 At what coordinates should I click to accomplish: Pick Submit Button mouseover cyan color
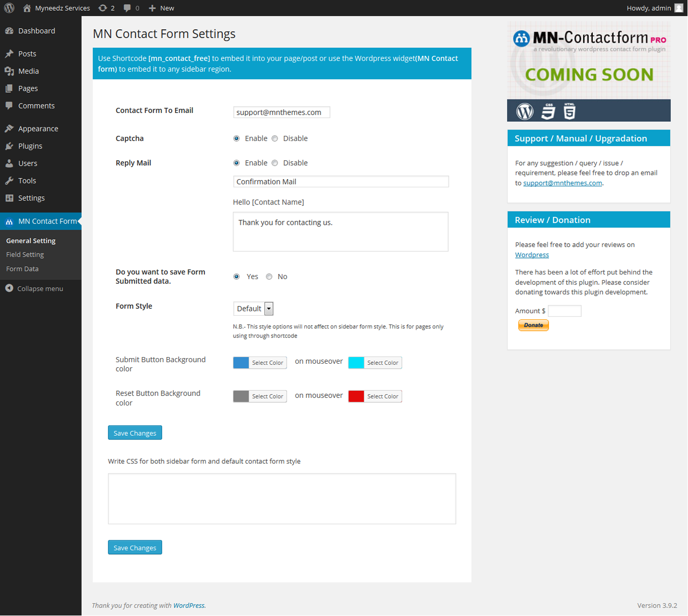point(375,363)
